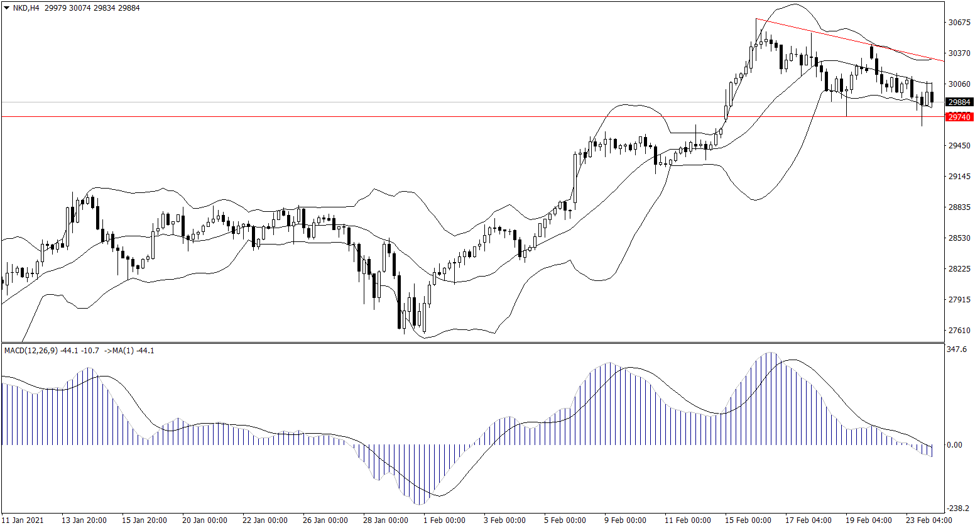The height and width of the screenshot is (528, 980).
Task: Click the OHLC values 29979 30074 29834 29884
Action: 92,8
